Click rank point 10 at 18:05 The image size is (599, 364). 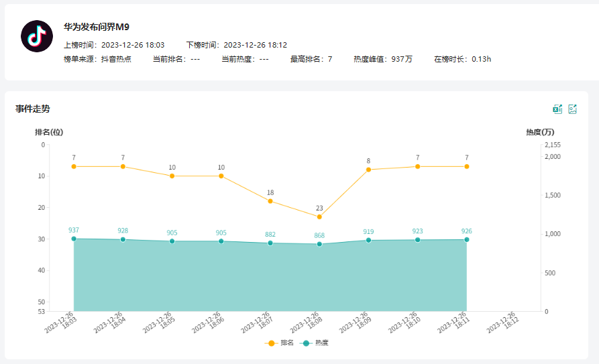172,176
